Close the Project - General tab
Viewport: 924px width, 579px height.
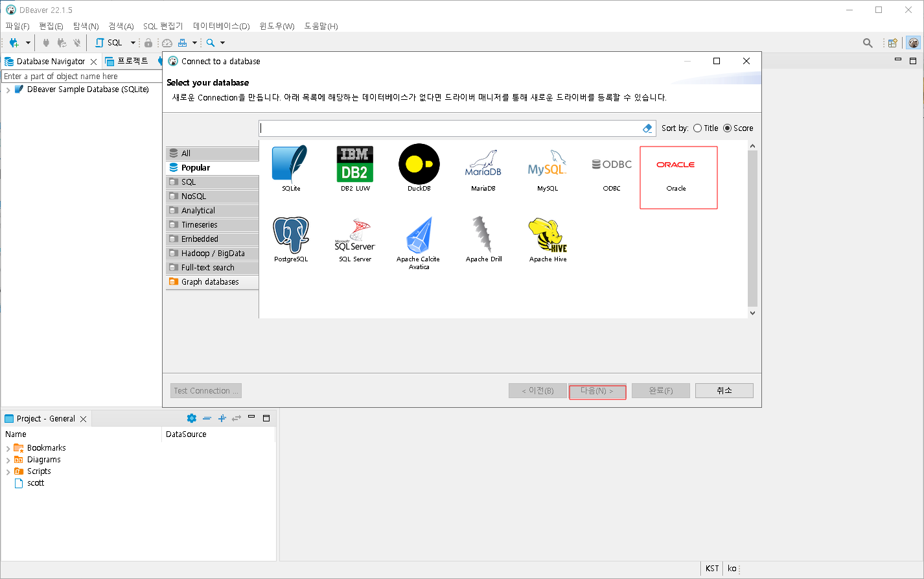pos(83,419)
